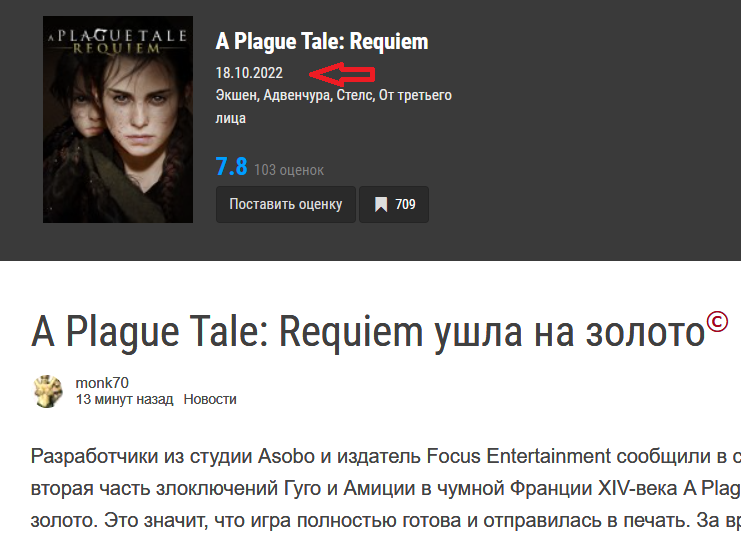Open the A Plague Tale Requiem cover image
The height and width of the screenshot is (534, 741).
118,119
